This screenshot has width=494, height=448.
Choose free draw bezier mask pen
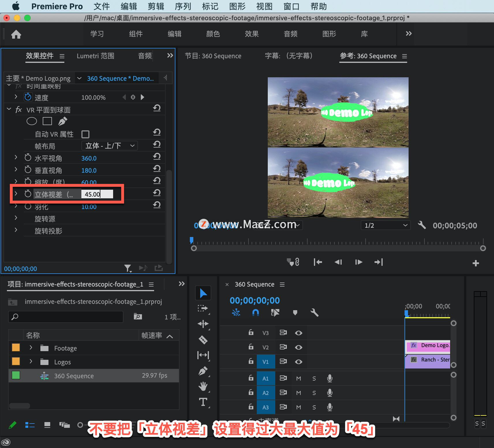click(x=63, y=121)
